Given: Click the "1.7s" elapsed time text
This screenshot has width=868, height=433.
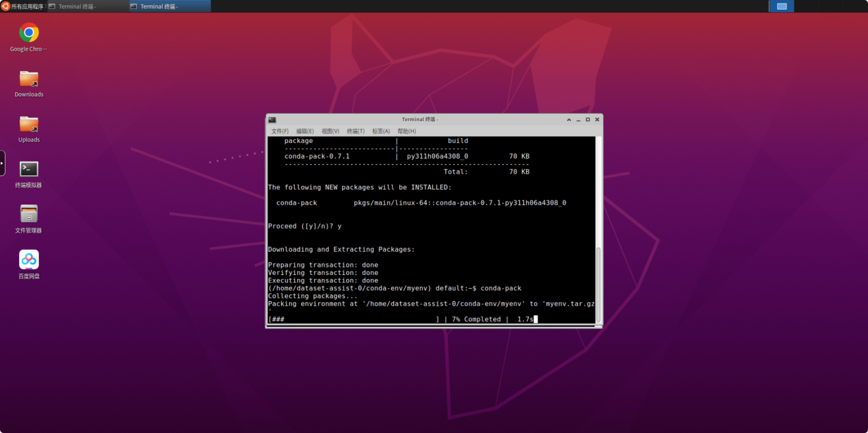Looking at the screenshot, I should [525, 319].
